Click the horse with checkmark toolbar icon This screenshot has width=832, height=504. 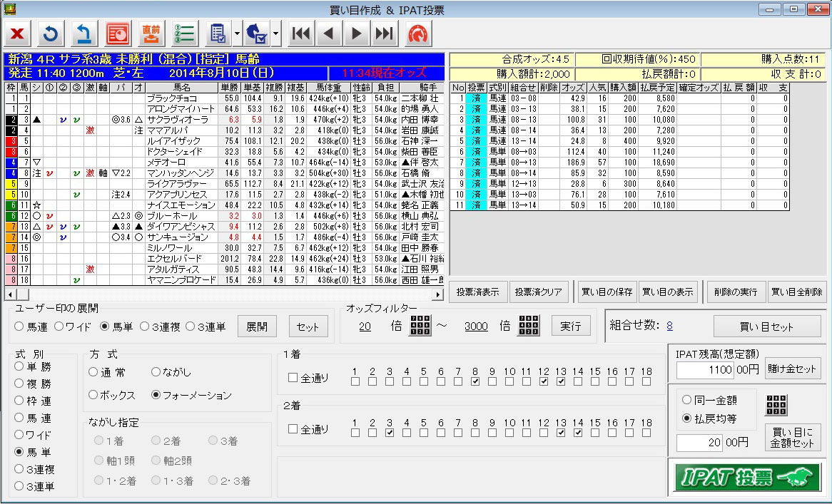click(x=257, y=34)
